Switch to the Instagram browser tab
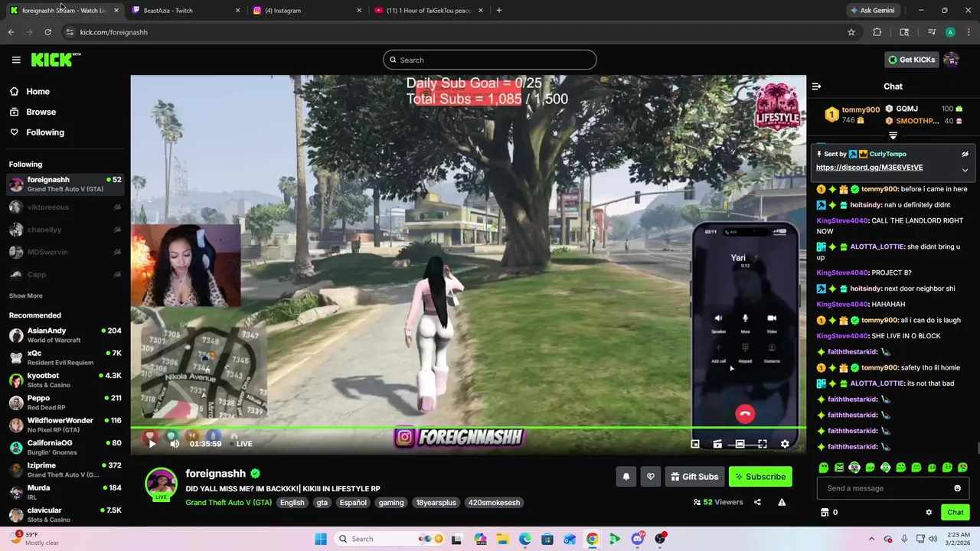The image size is (980, 551). pyautogui.click(x=306, y=11)
